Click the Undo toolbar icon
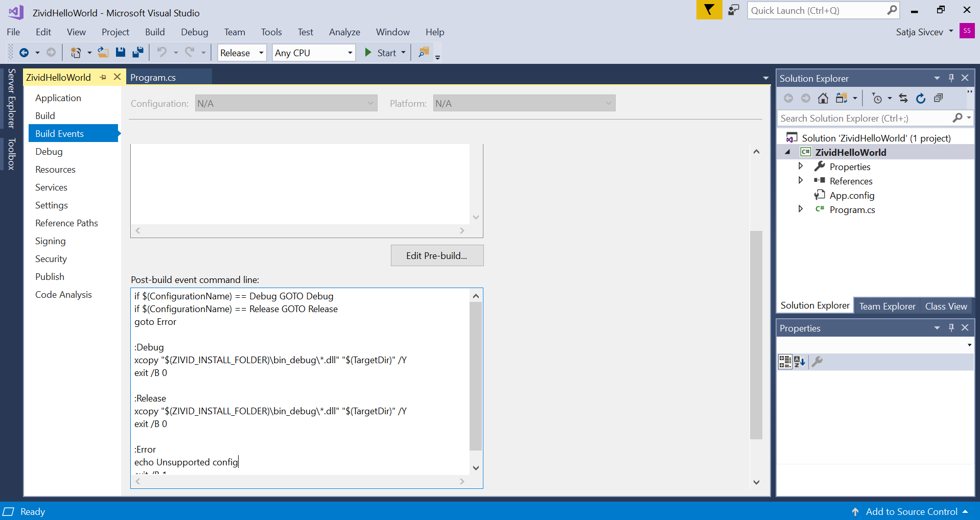 tap(162, 53)
